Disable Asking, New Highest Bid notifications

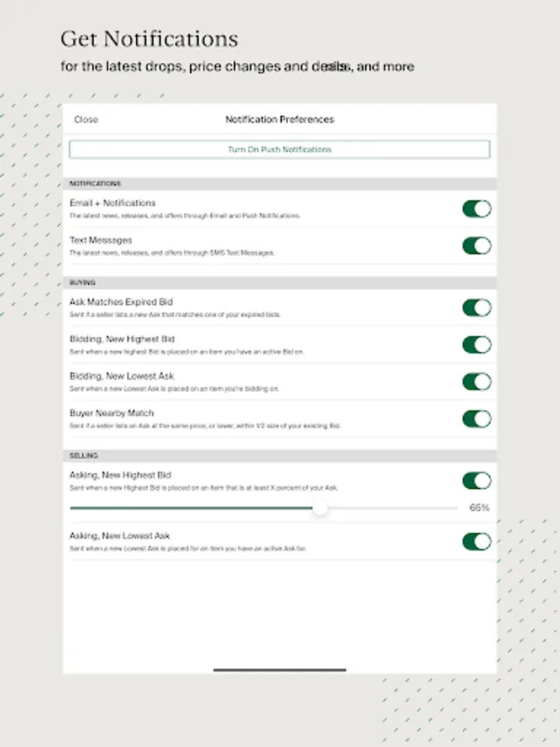pos(477,480)
